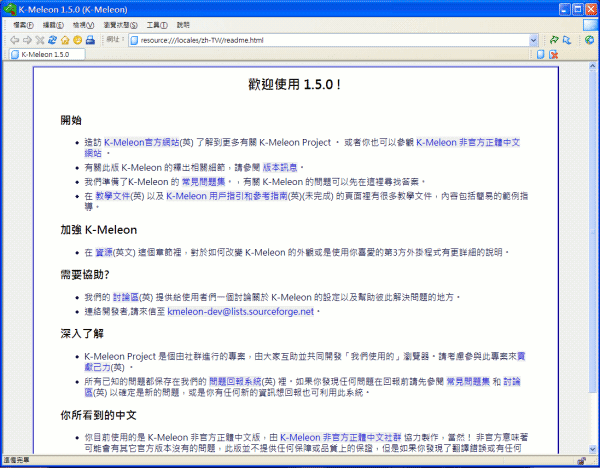Click the 歡迎使用 1.5.0 ! page heading
This screenshot has width=600, height=468.
[x=295, y=84]
